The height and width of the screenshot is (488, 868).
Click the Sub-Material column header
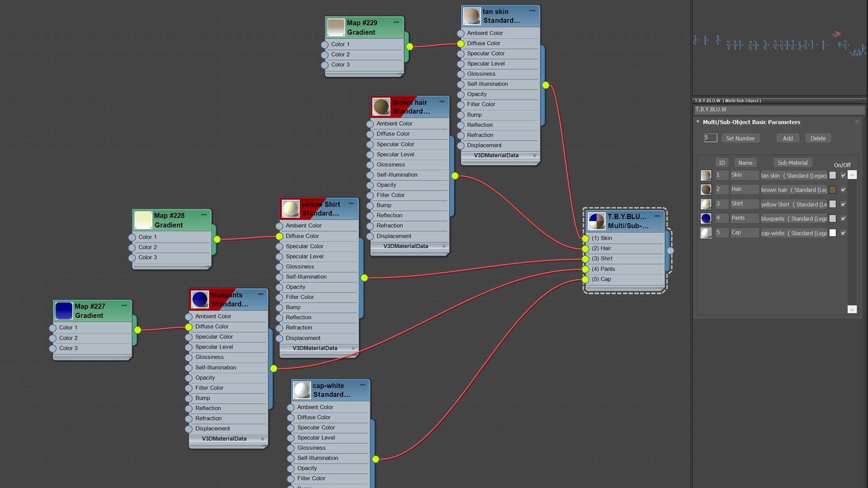792,163
